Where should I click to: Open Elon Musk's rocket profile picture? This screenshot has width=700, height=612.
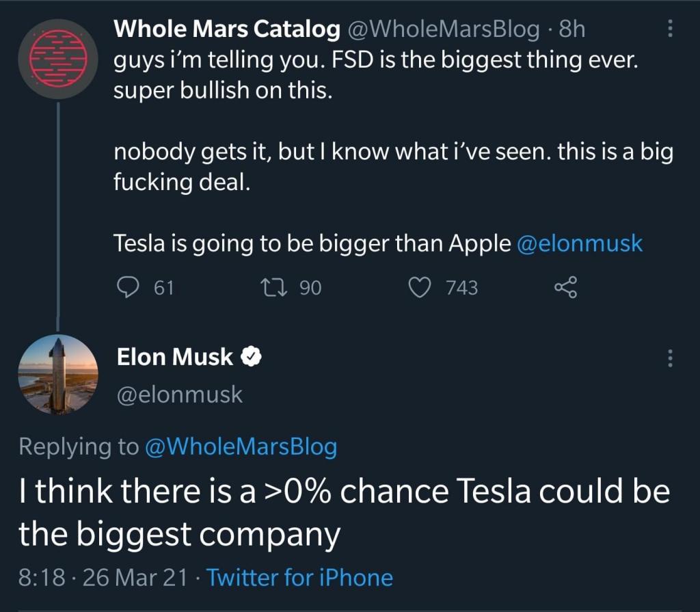(x=57, y=375)
